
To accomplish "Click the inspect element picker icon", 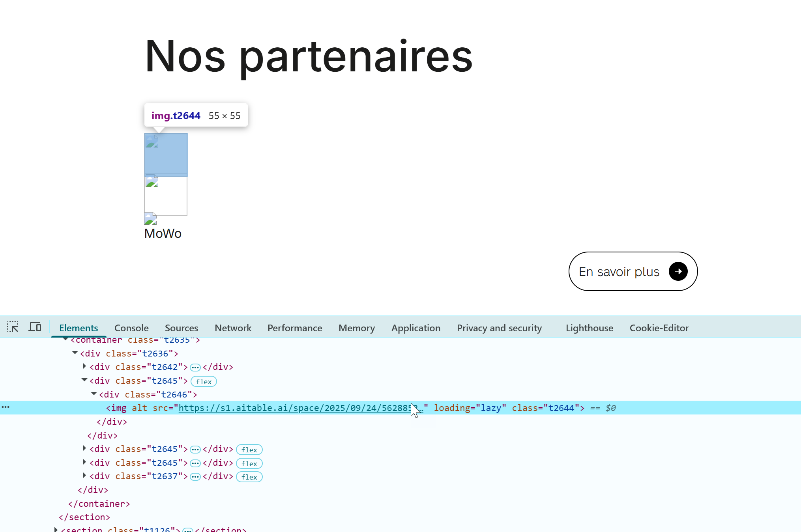I will coord(13,327).
